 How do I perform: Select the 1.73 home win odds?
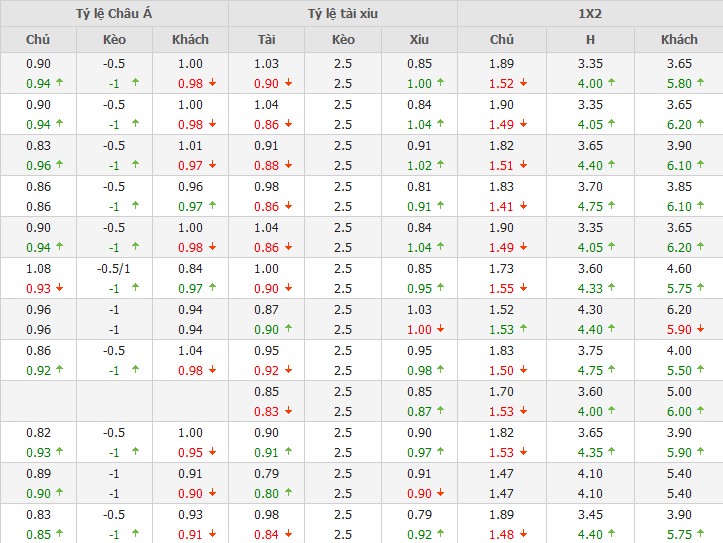502,269
